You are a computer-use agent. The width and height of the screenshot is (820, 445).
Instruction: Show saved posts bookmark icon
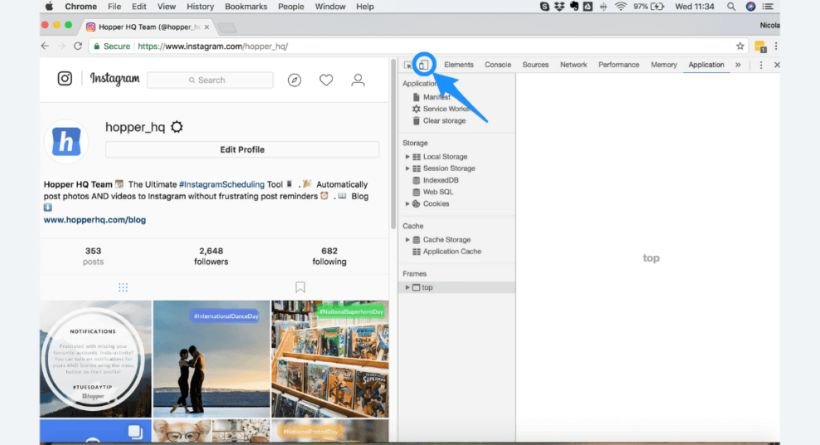[300, 287]
